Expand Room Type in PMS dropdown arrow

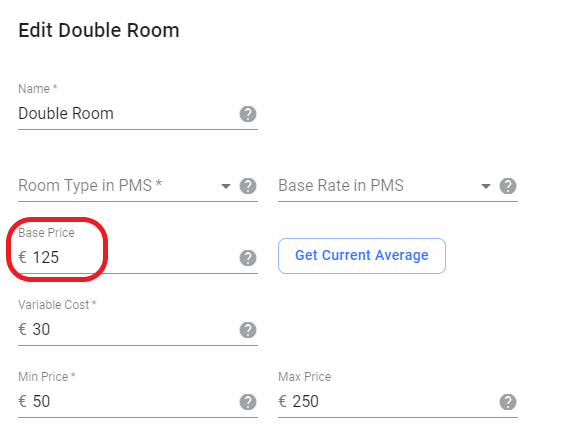[226, 186]
